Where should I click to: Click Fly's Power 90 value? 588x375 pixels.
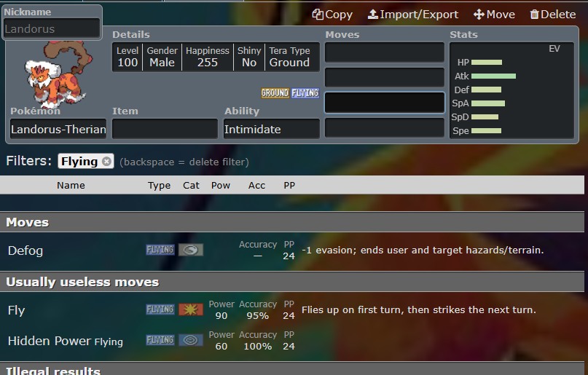[222, 316]
